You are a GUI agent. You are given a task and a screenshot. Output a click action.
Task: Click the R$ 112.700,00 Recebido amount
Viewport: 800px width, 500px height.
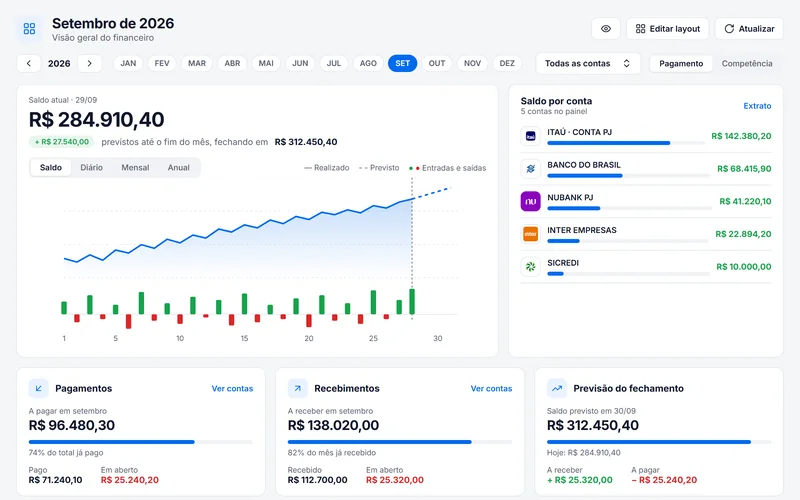[x=317, y=480]
